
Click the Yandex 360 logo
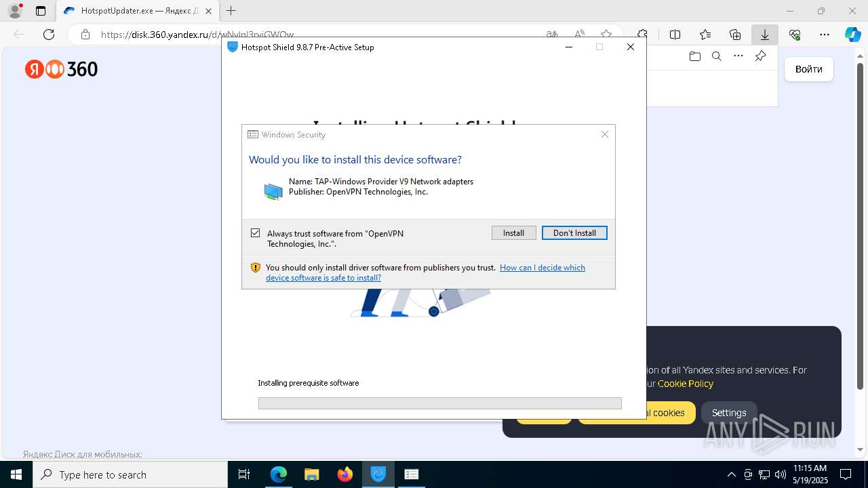[x=62, y=69]
